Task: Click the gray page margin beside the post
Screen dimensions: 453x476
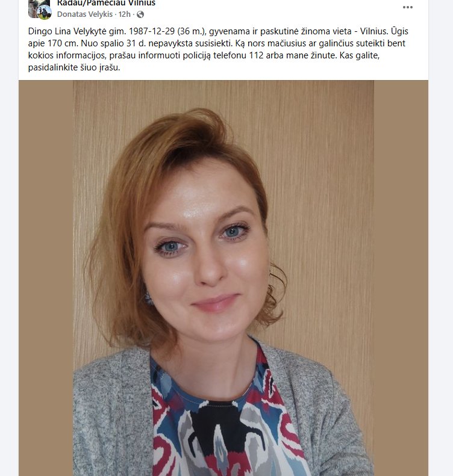Action: click(x=440, y=243)
